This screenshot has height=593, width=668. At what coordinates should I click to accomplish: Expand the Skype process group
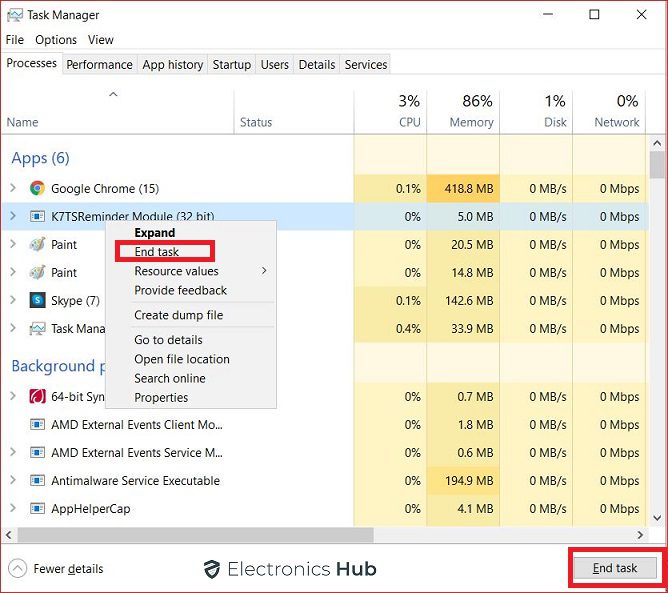[x=13, y=300]
